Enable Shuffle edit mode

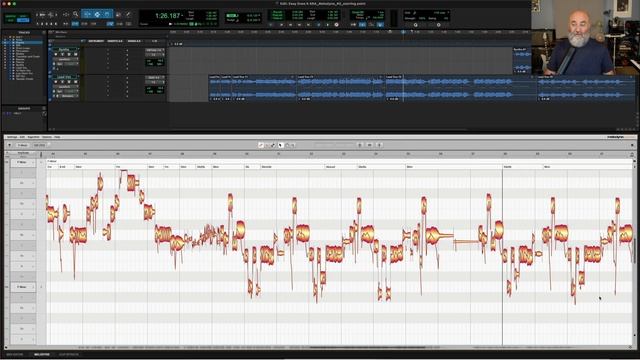click(x=11, y=16)
